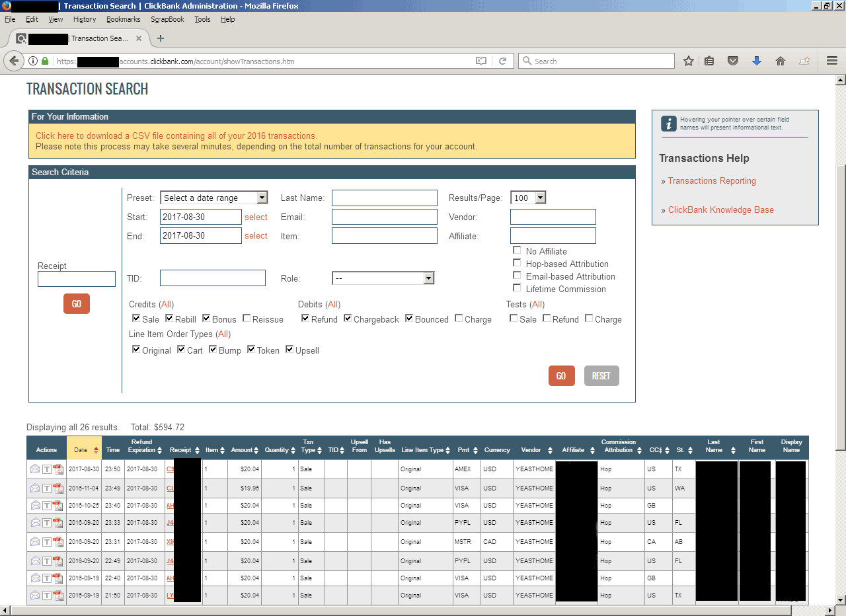Uncheck the debits Refund checkbox
The image size is (846, 616).
point(305,319)
